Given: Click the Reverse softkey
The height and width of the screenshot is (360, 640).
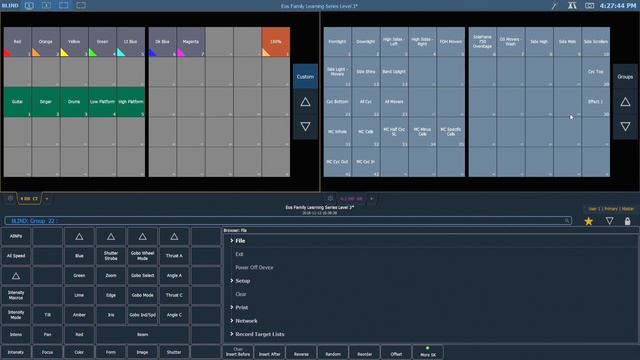Looking at the screenshot, I should click(x=301, y=353).
